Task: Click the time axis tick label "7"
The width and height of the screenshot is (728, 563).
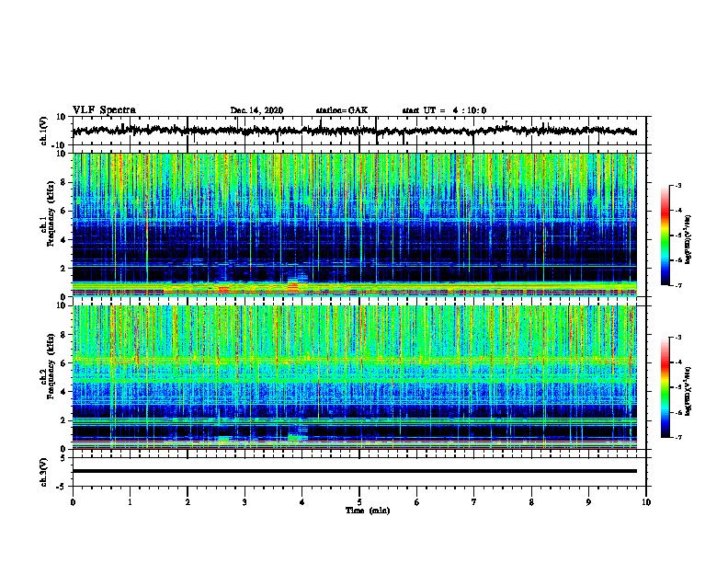Action: click(474, 502)
